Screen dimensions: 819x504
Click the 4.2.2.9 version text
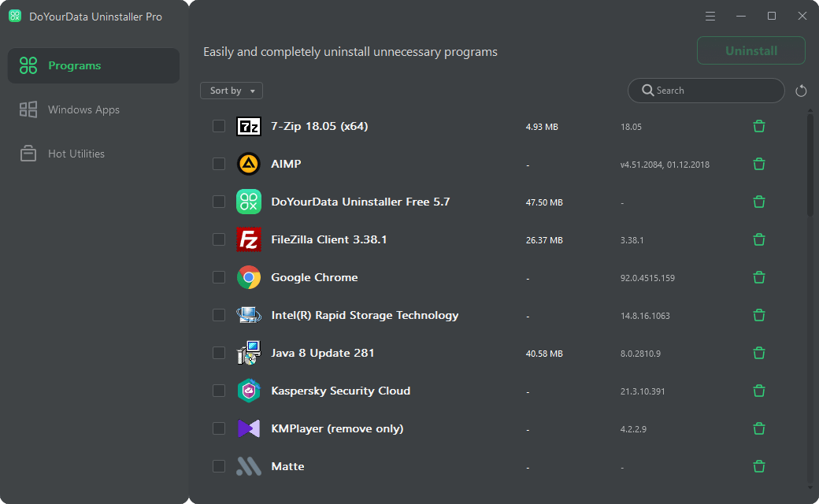coord(633,429)
